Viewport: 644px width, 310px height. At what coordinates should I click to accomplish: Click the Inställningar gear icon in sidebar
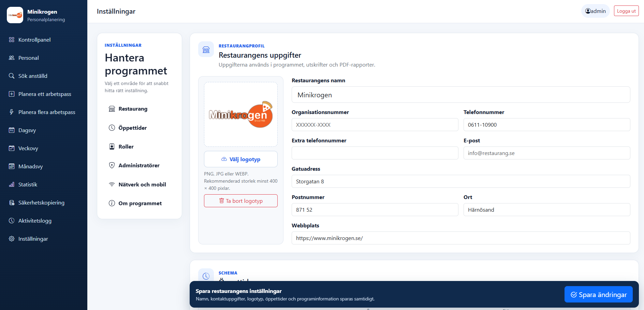click(x=12, y=239)
